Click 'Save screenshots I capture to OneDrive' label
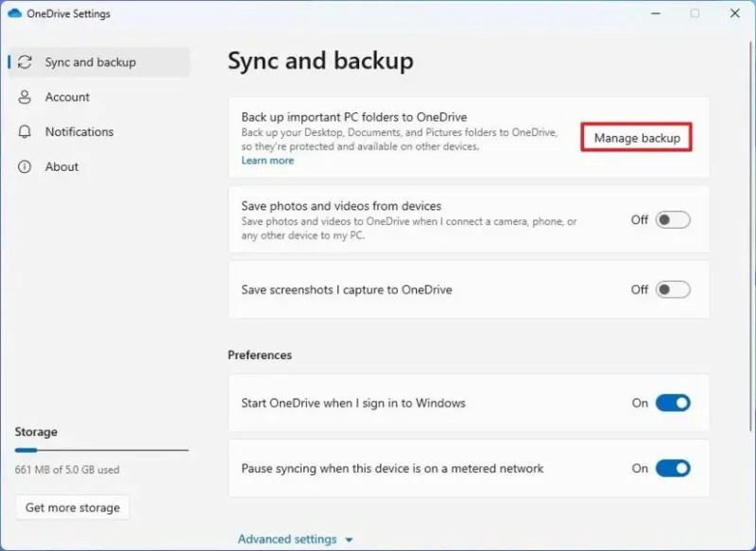Screen dimensions: 756x551 347,290
